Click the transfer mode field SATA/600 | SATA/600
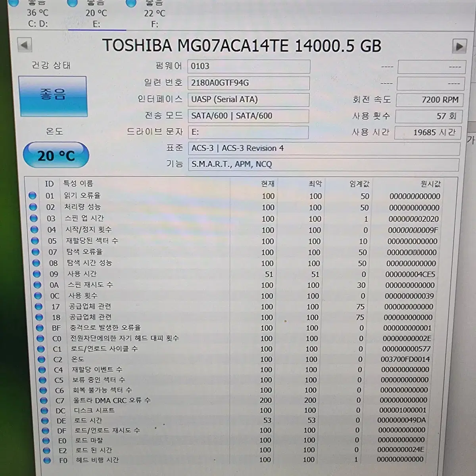The width and height of the screenshot is (476, 476). coord(248,116)
